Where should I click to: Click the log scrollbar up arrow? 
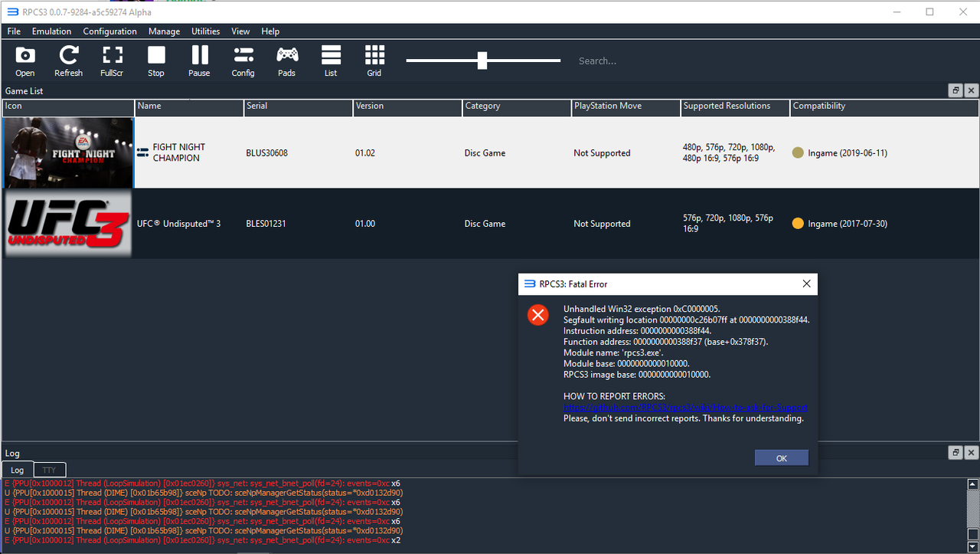972,484
